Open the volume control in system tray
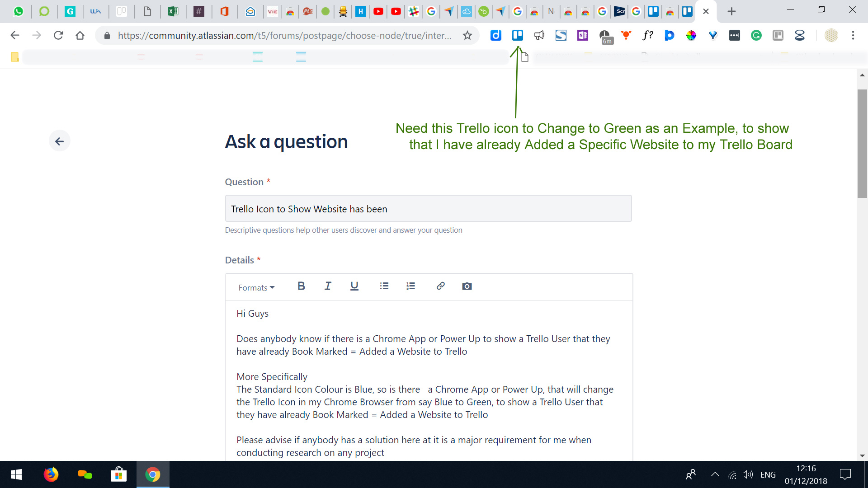This screenshot has width=868, height=488. (x=748, y=474)
